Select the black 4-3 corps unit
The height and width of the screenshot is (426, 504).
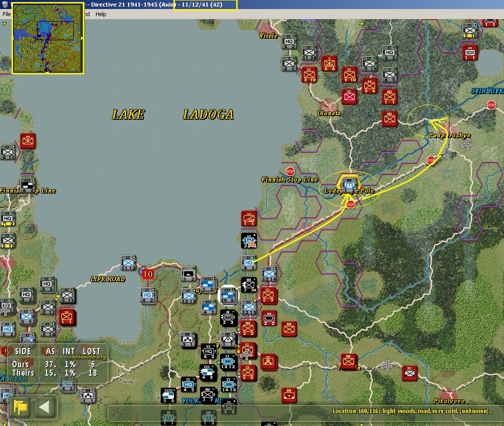coord(208,373)
